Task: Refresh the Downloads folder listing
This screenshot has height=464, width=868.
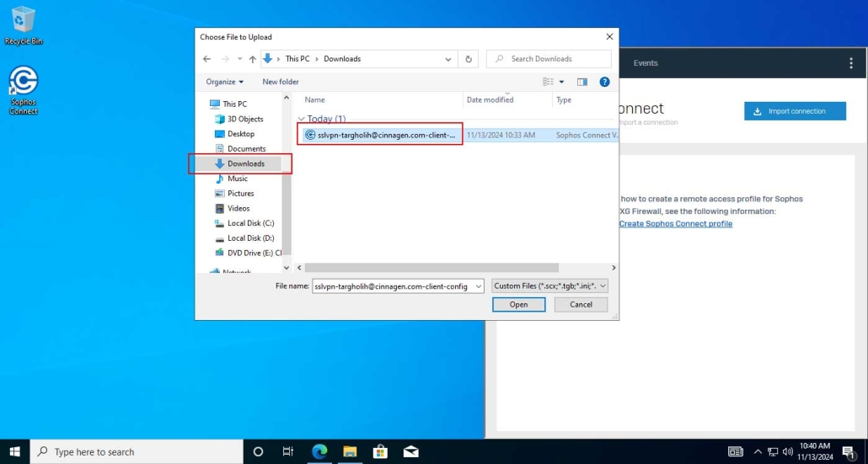Action: point(469,59)
